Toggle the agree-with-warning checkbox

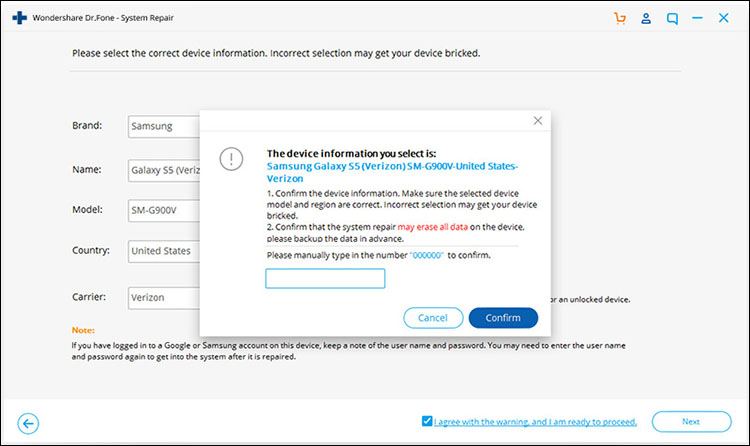pyautogui.click(x=427, y=421)
